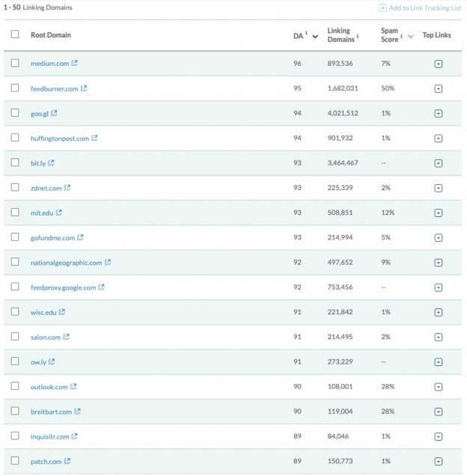Open the medium.com domain link
The image size is (467, 476).
[50, 64]
